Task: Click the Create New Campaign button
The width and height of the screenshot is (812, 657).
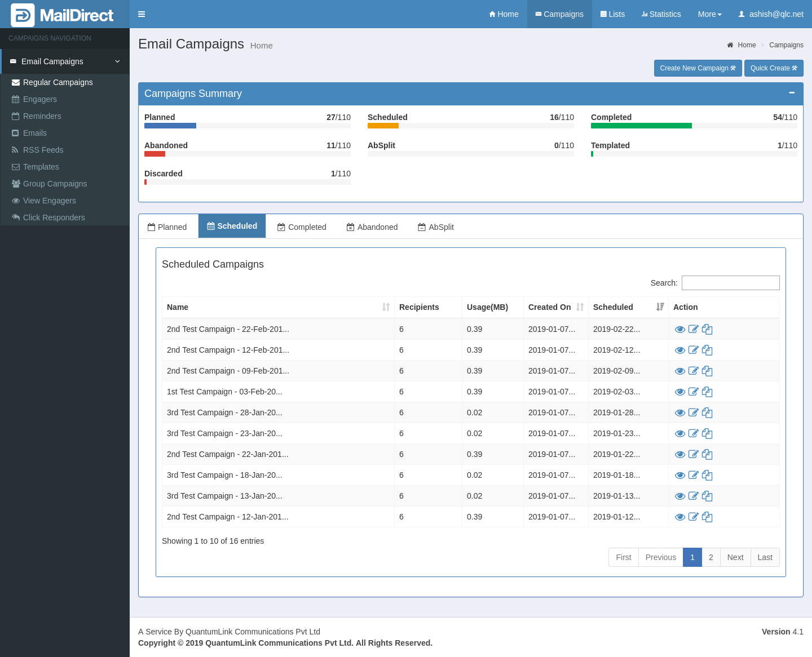Action: tap(698, 68)
